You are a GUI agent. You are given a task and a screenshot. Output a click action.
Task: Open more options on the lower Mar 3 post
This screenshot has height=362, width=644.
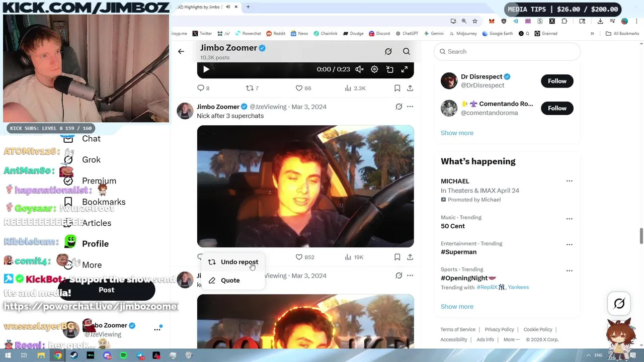[x=410, y=276]
